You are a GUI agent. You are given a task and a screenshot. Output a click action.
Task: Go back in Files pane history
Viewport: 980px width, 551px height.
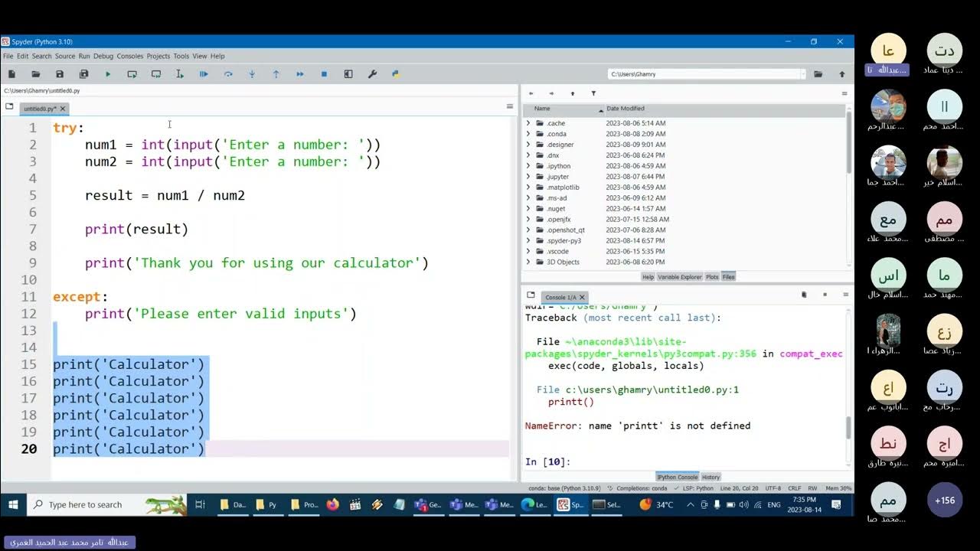[x=531, y=93]
